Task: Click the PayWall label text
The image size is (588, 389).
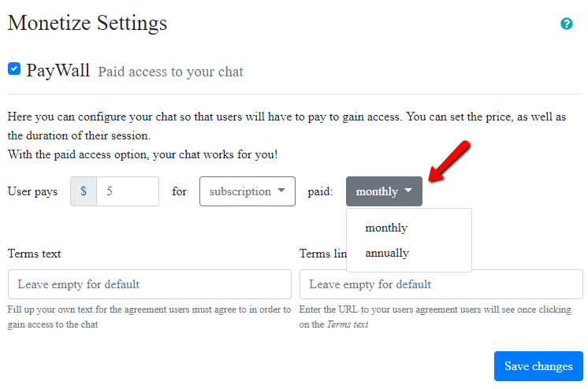Action: [x=58, y=70]
